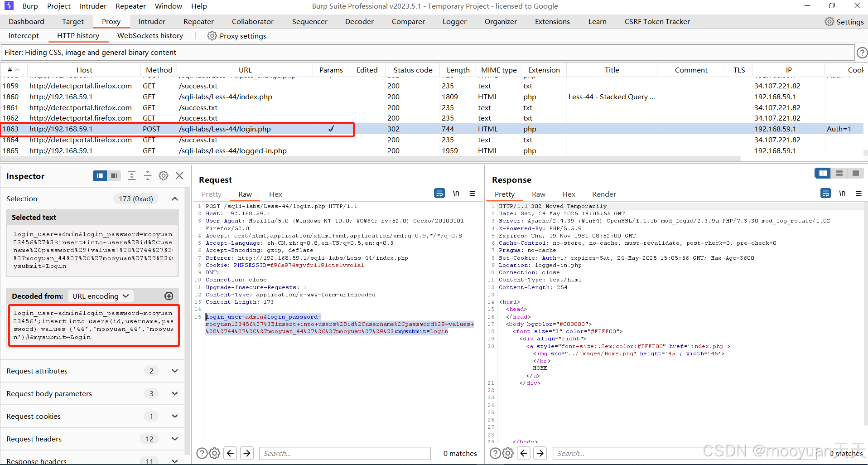Open Request search settings gear
The width and height of the screenshot is (868, 465).
[215, 453]
